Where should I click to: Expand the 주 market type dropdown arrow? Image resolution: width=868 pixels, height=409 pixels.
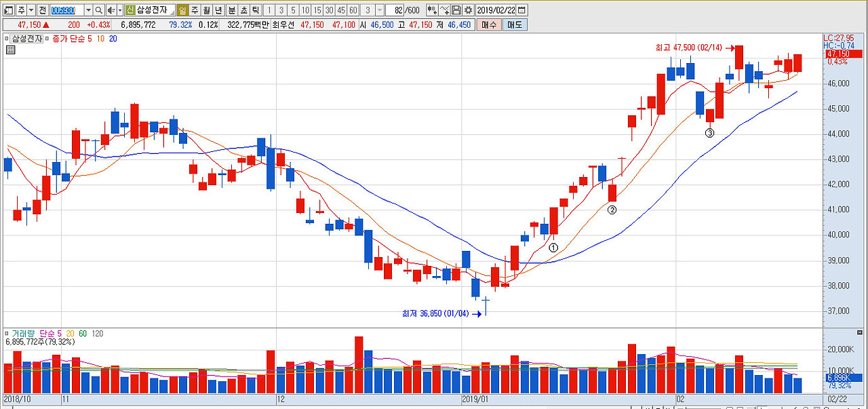tap(31, 10)
